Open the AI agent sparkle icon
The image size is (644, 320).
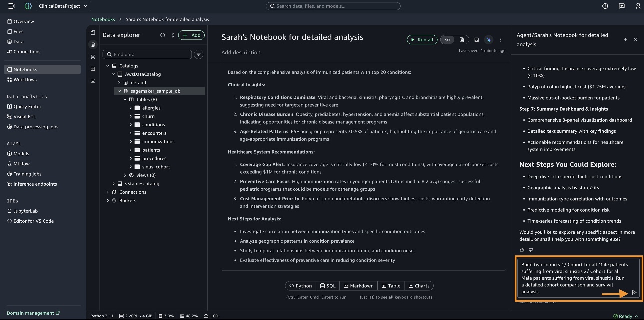coord(488,40)
